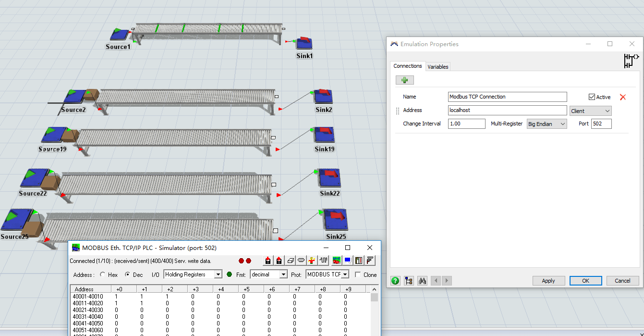Click the register table scrollbar up arrow

pos(374,288)
